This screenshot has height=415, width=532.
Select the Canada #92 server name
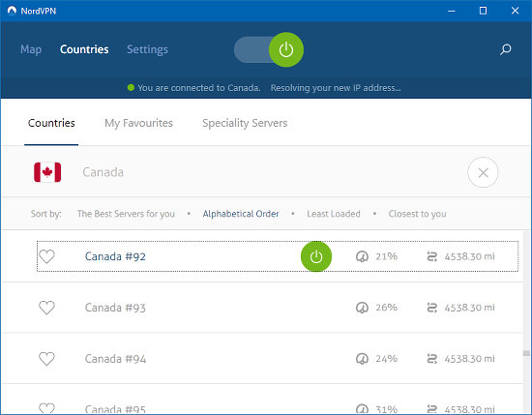[115, 256]
